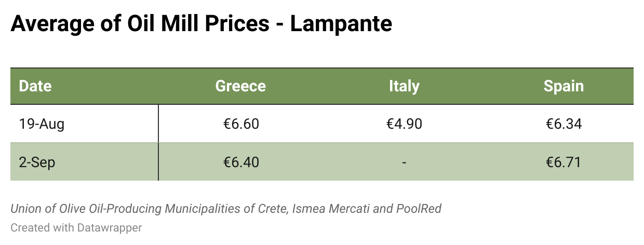Screen dimensions: 644x245
Task: Click the Date column header
Action: click(35, 86)
